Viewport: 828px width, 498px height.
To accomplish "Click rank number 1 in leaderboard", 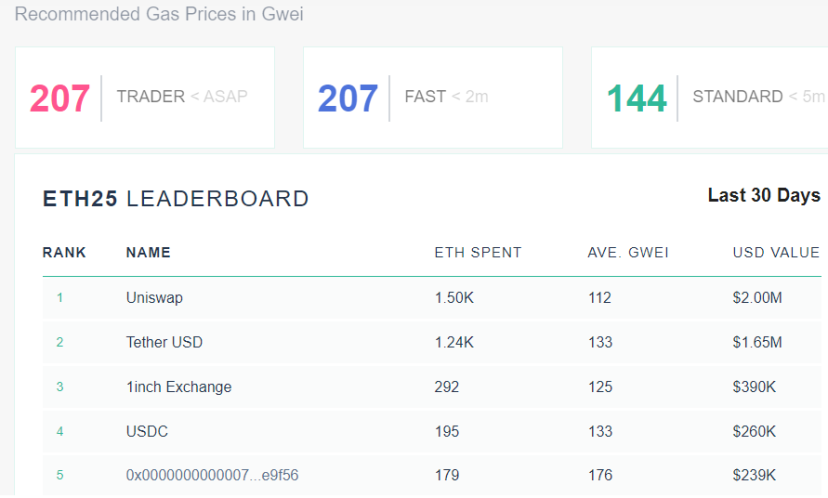I will (x=60, y=298).
